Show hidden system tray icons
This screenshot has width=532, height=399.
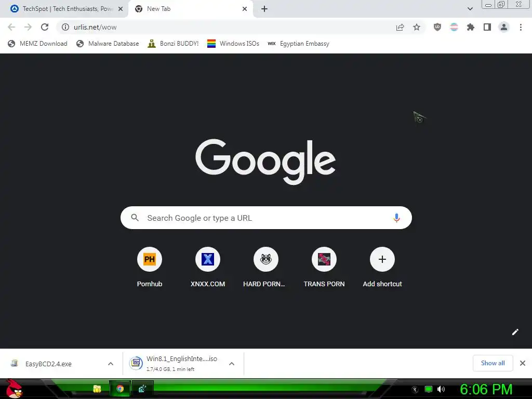pos(415,390)
